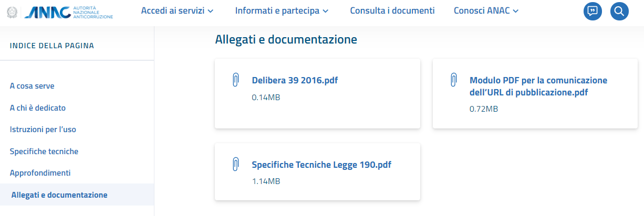This screenshot has height=216, width=644.
Task: Open the search magnifier icon
Action: pos(619,11)
